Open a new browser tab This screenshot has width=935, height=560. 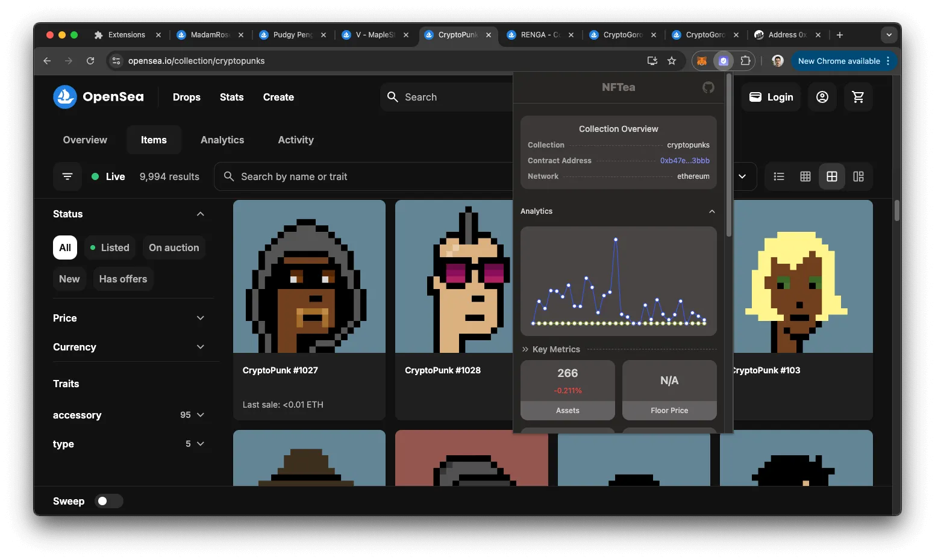click(x=840, y=35)
